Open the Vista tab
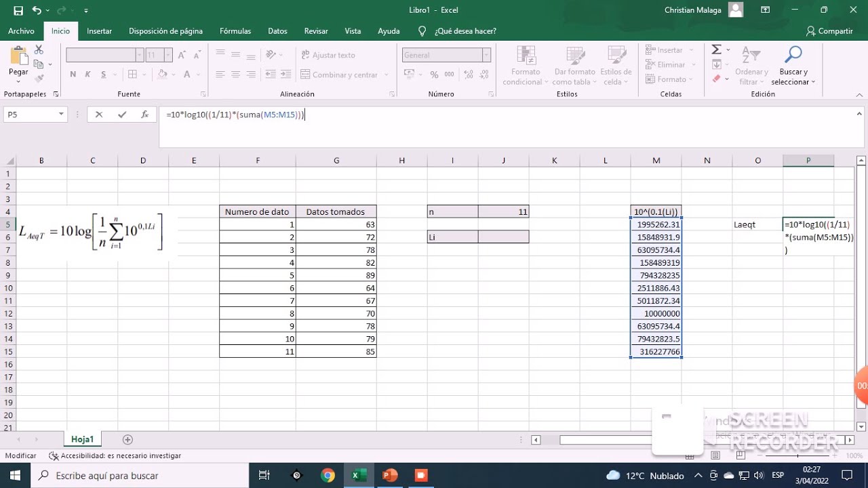 pos(353,31)
